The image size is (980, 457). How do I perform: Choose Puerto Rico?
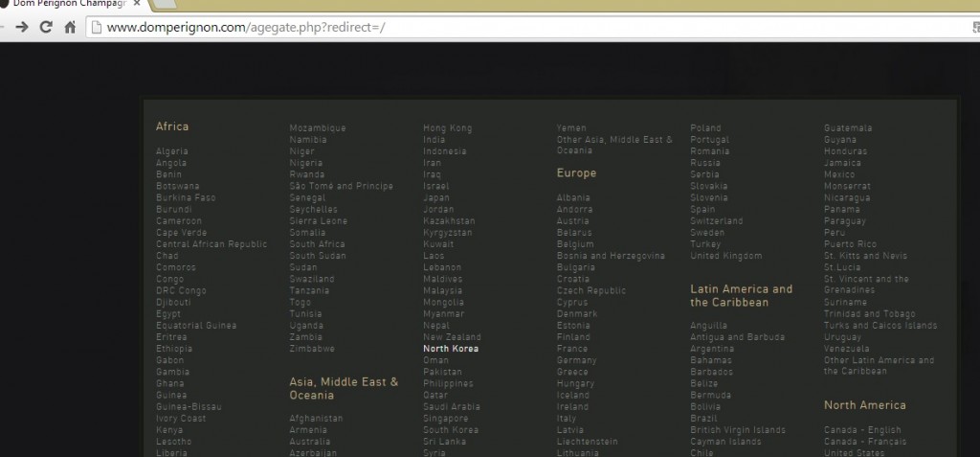pos(851,244)
